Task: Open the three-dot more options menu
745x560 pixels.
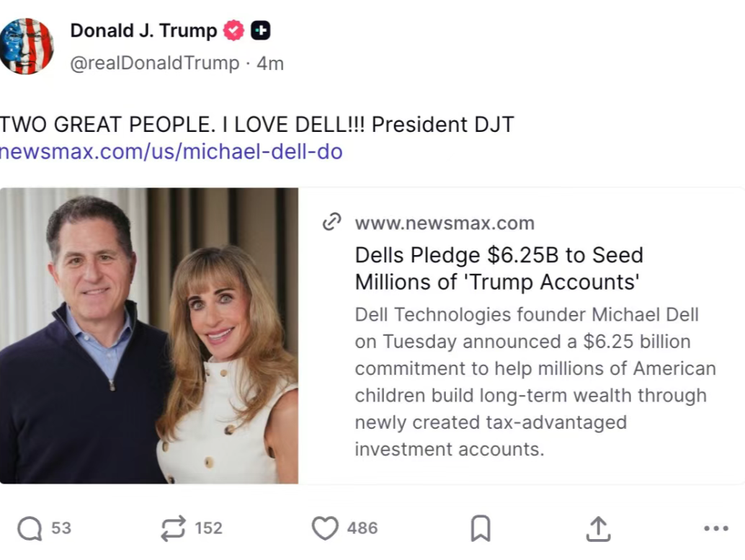Action: [715, 528]
